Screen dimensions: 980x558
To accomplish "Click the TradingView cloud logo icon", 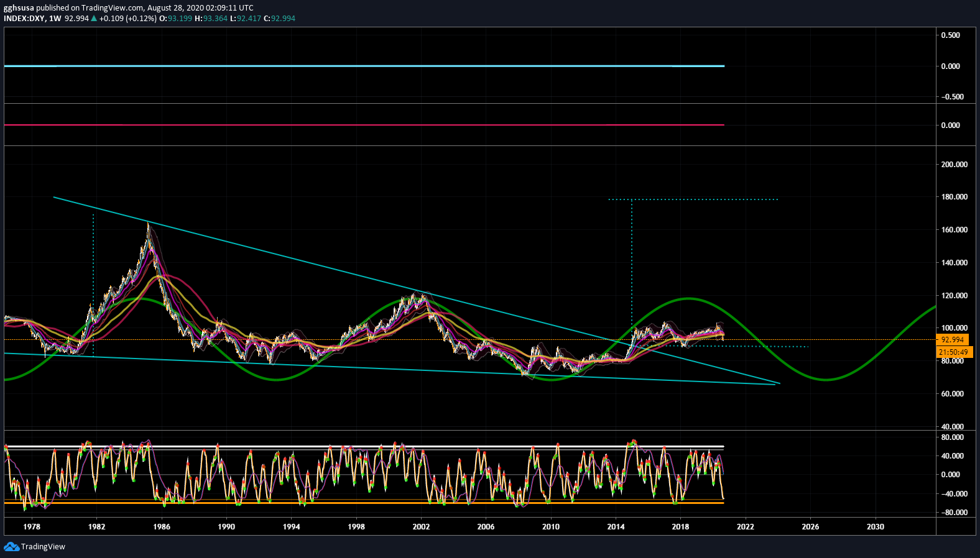I will (x=11, y=547).
